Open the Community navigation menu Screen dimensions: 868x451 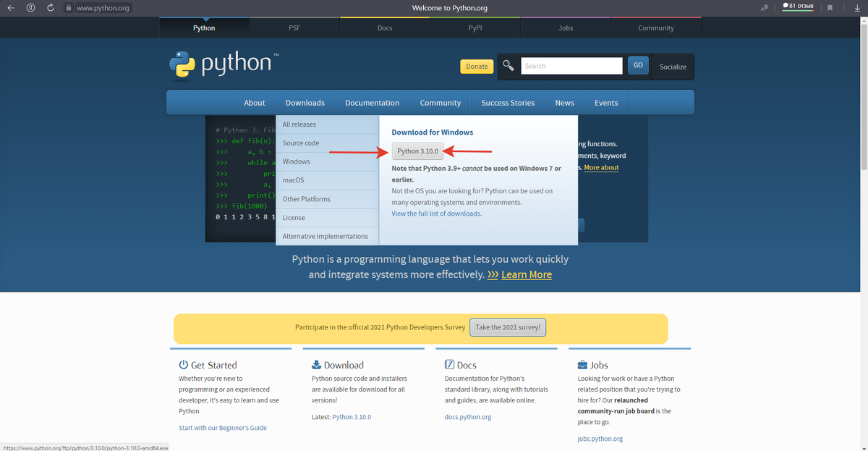(x=441, y=103)
